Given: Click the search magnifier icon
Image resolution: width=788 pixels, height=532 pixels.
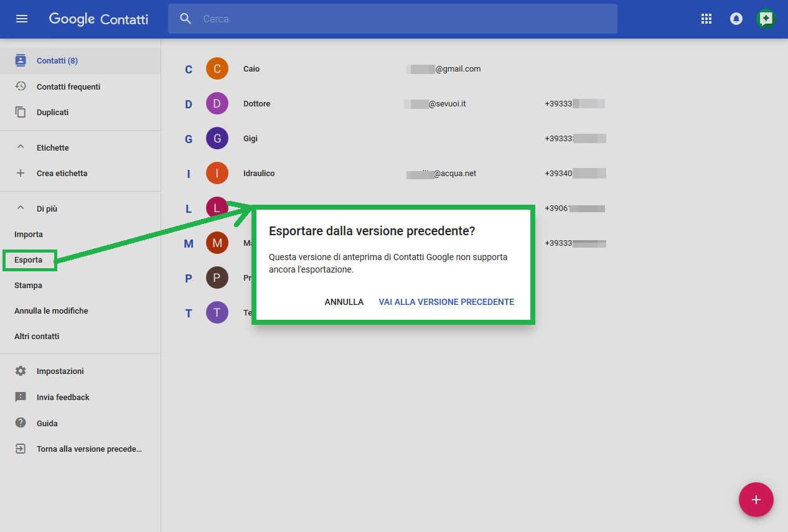Looking at the screenshot, I should point(185,19).
